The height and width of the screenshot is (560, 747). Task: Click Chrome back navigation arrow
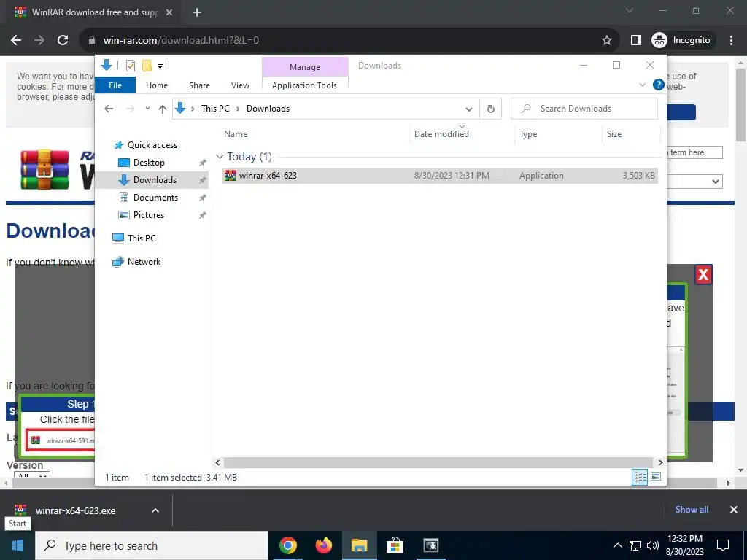coord(16,41)
